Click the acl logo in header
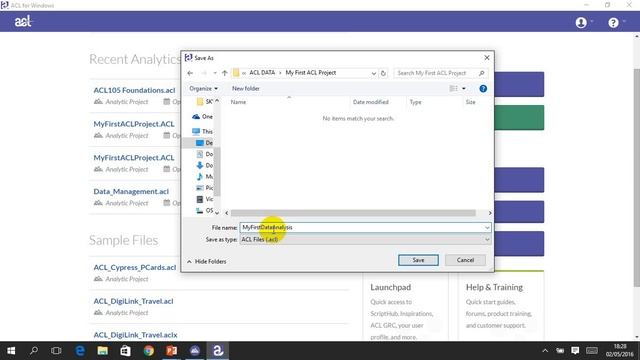The width and height of the screenshot is (640, 360). pos(23,21)
